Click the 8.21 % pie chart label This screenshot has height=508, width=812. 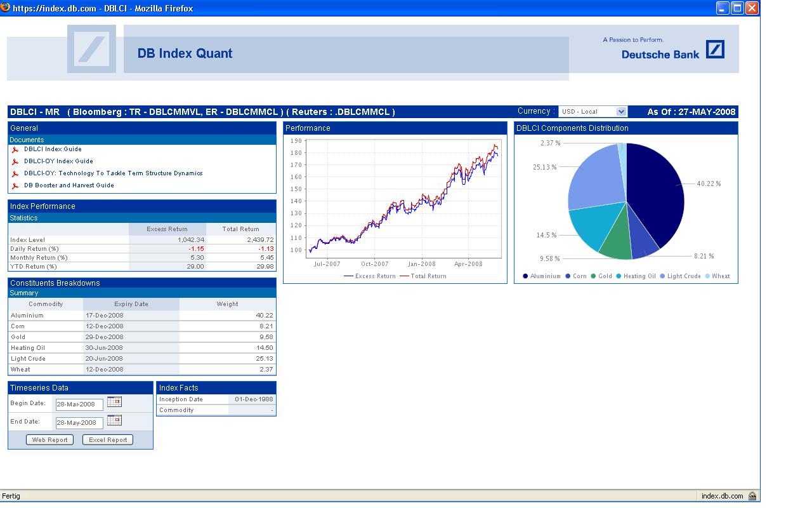click(x=704, y=257)
